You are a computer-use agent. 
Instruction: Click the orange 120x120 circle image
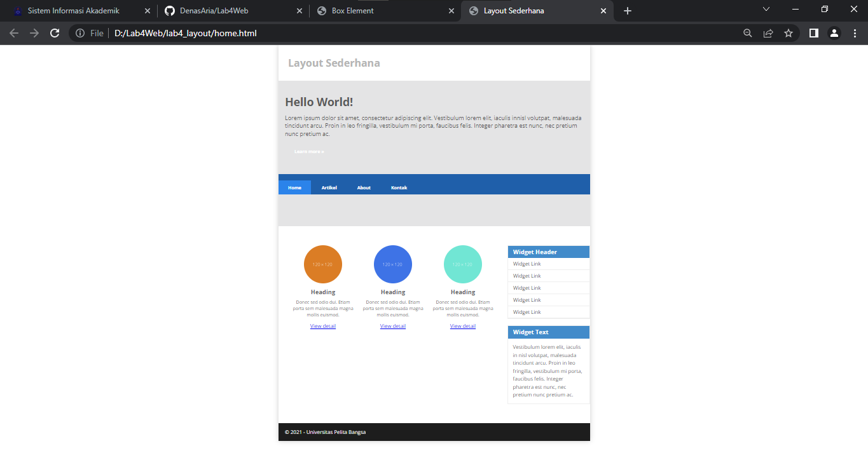click(x=323, y=264)
